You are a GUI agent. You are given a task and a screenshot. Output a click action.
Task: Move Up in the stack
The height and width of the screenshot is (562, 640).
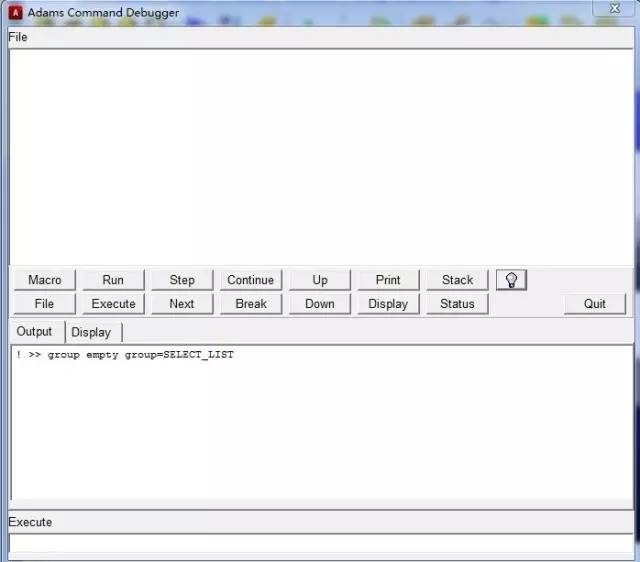[x=320, y=280]
